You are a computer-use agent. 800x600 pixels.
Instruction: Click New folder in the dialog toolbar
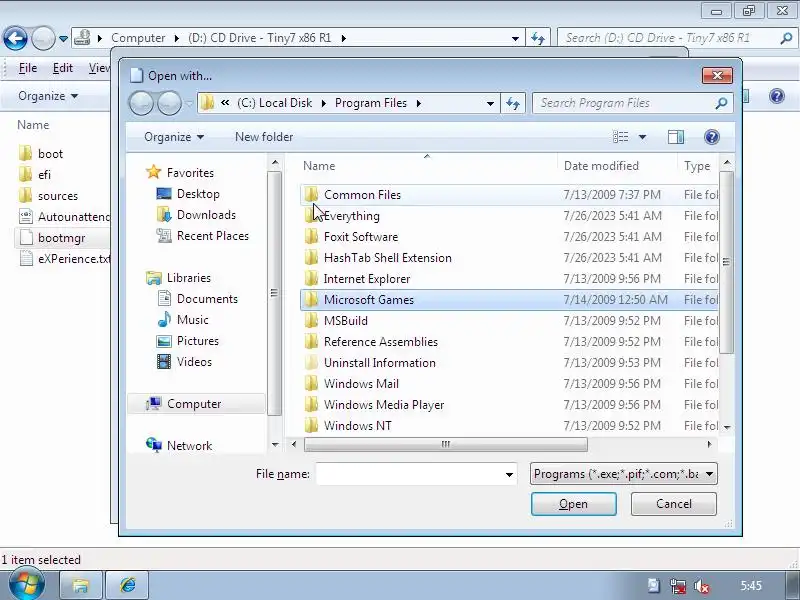point(264,137)
